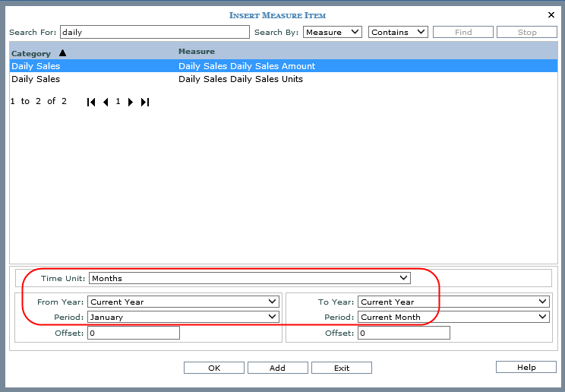The width and height of the screenshot is (565, 392).
Task: Open the Contains match type dropdown
Action: point(398,32)
